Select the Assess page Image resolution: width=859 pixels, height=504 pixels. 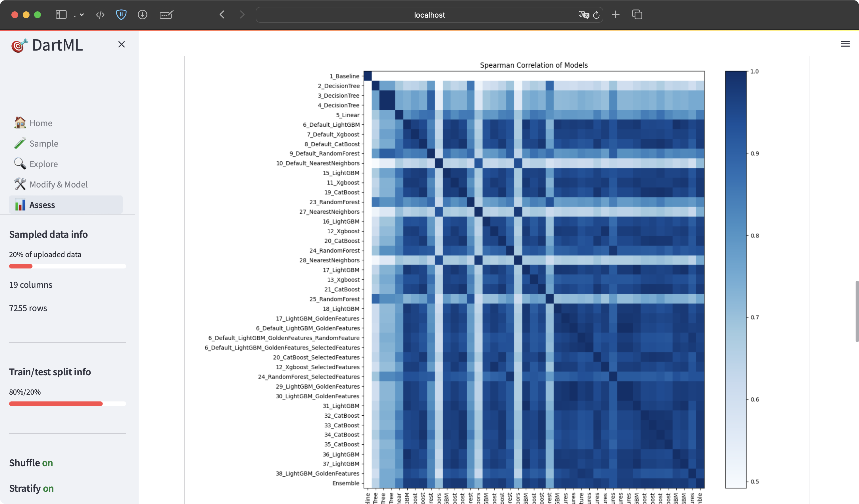(66, 205)
